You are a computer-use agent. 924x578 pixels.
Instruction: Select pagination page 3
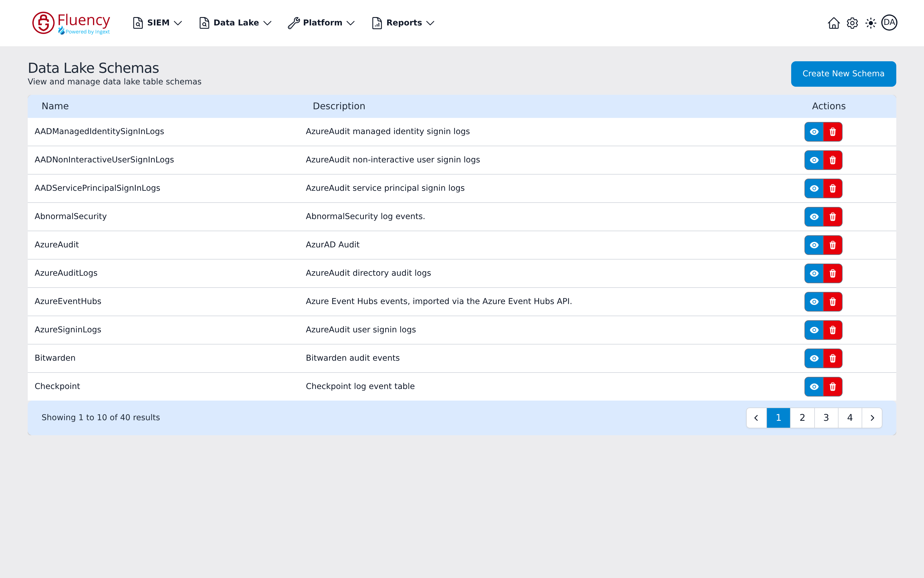click(x=826, y=418)
